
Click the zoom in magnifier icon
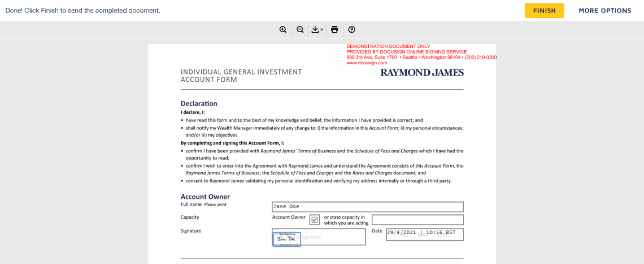(x=283, y=29)
